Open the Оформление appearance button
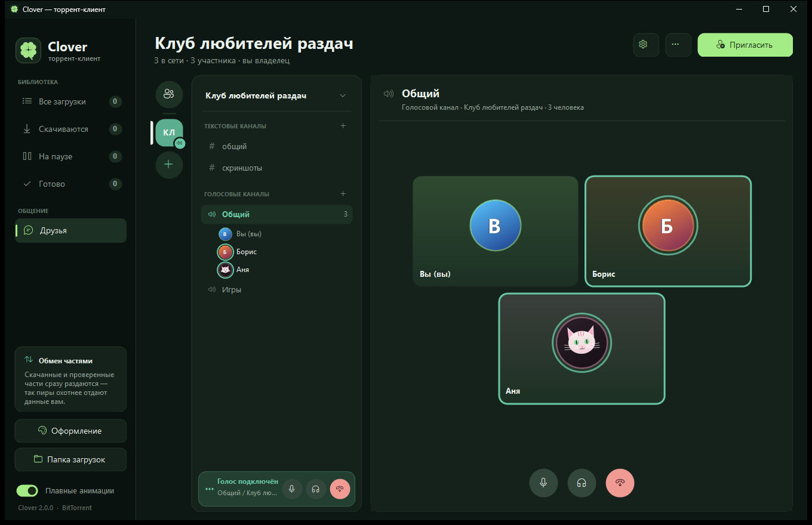 click(70, 431)
